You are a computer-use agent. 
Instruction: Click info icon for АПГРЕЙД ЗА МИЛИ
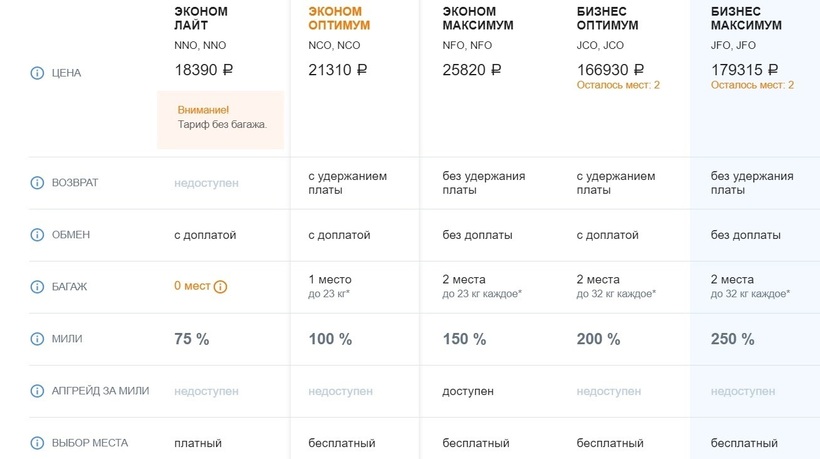(x=37, y=391)
